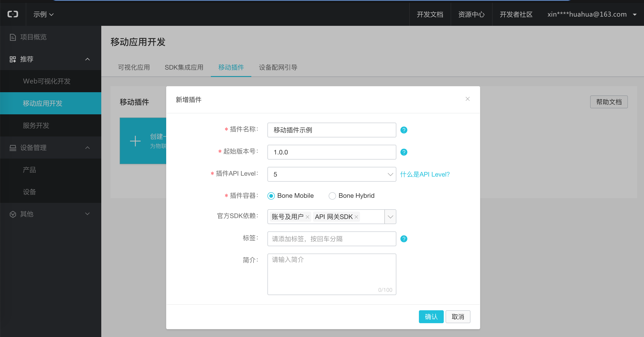Screen dimensions: 644x337
Task: Click the 简介 text area
Action: coord(331,274)
